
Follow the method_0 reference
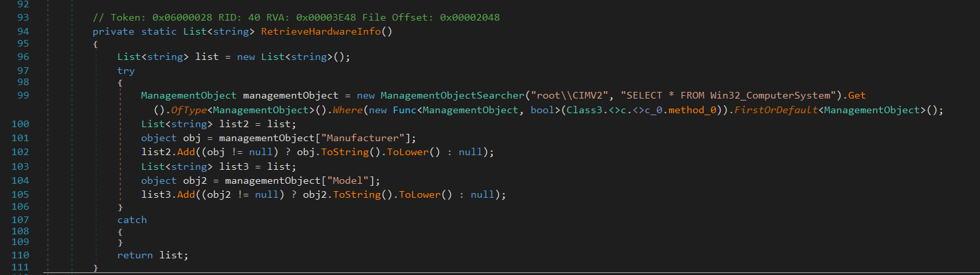tap(694, 111)
